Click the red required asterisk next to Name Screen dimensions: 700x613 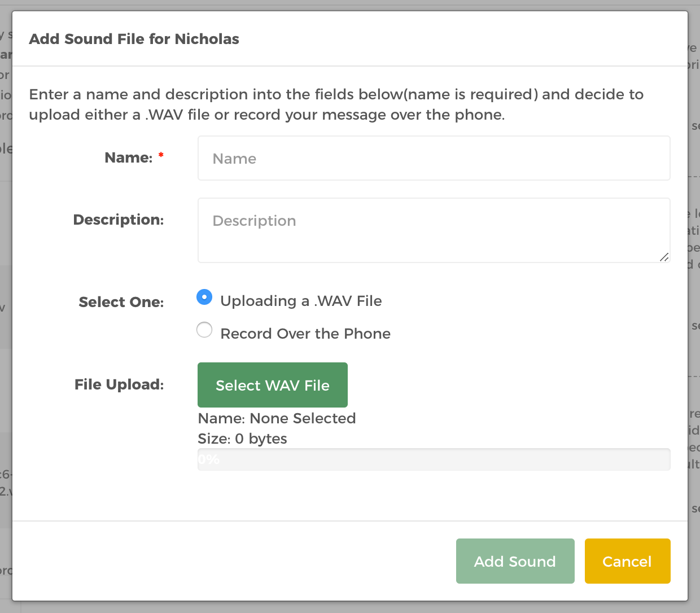[161, 155]
